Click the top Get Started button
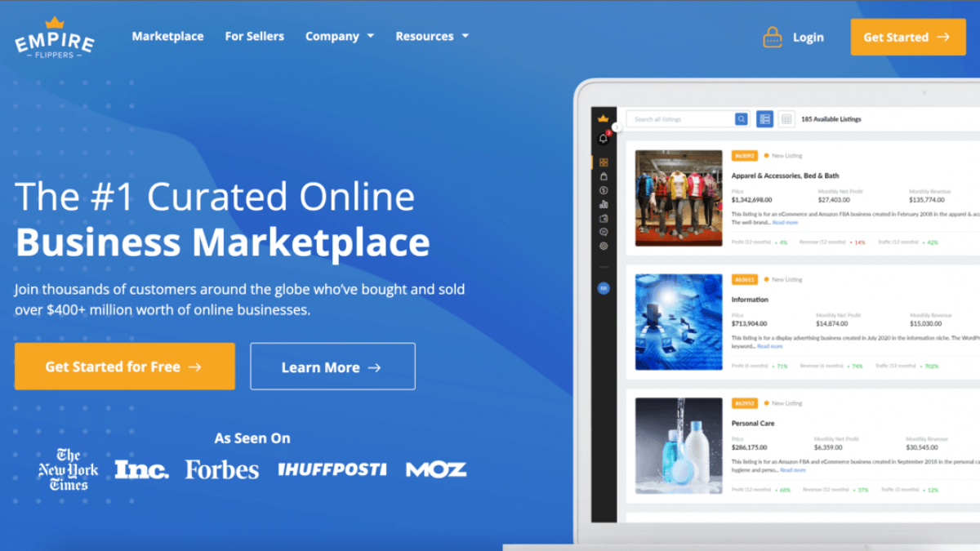Viewport: 980px width, 551px height. pyautogui.click(x=907, y=37)
